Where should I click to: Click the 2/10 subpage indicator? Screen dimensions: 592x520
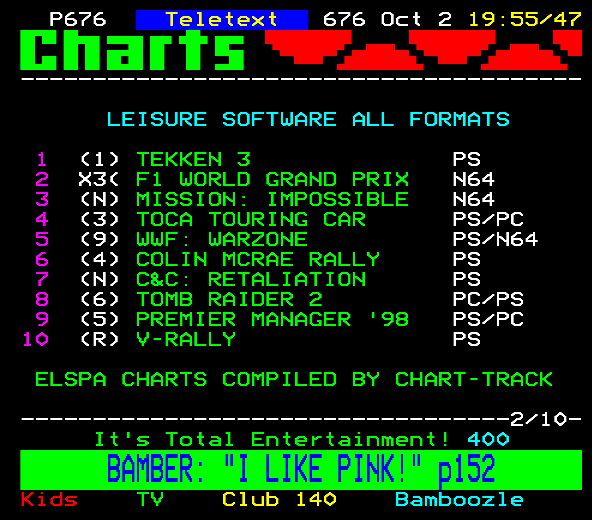(538, 419)
